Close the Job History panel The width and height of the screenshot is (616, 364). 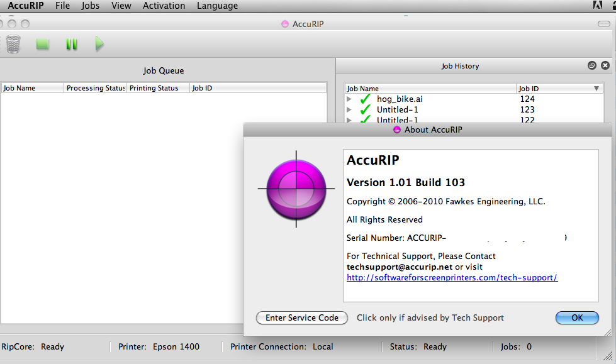coord(605,65)
